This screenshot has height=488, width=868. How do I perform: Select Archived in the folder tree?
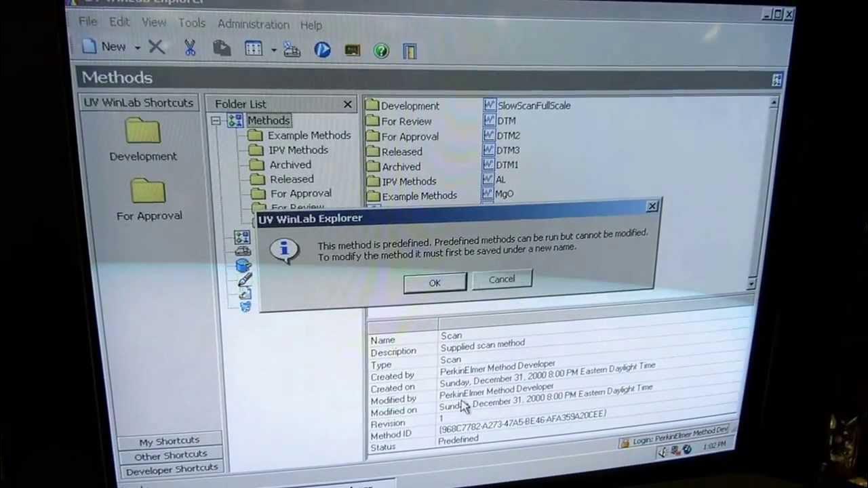pos(290,165)
